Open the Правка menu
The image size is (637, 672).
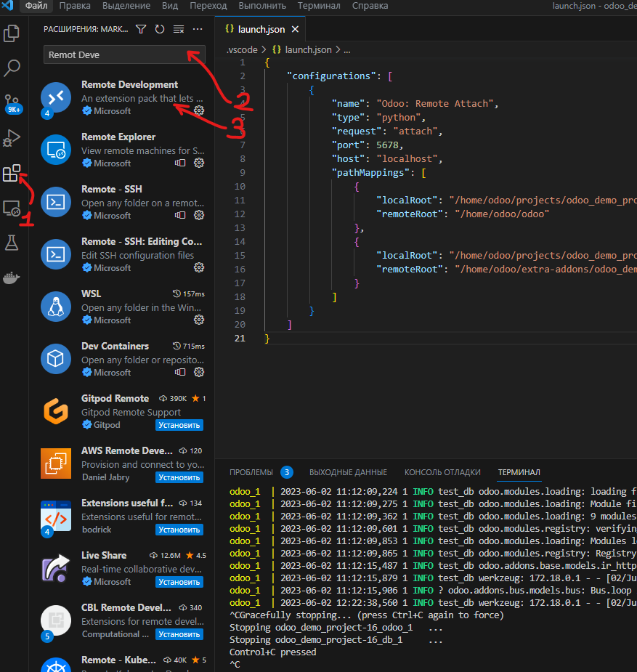[x=75, y=6]
